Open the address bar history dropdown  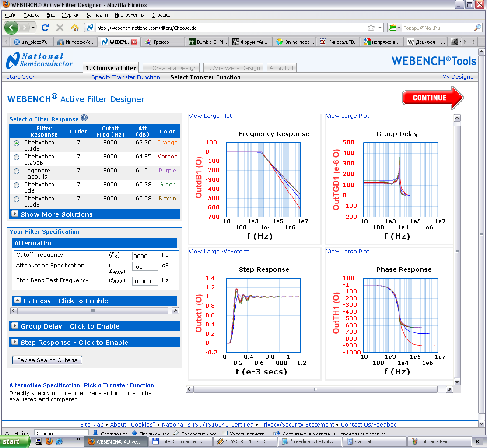(380, 28)
